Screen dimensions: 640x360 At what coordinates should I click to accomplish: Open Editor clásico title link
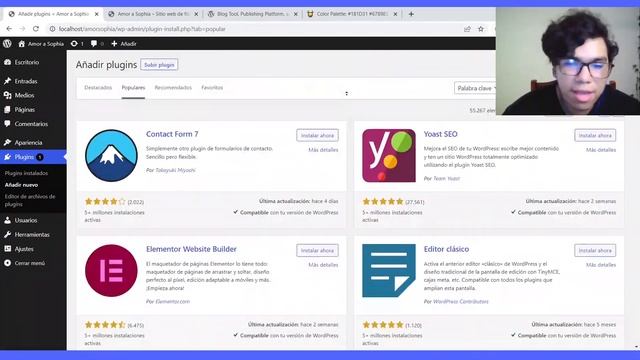(x=446, y=249)
